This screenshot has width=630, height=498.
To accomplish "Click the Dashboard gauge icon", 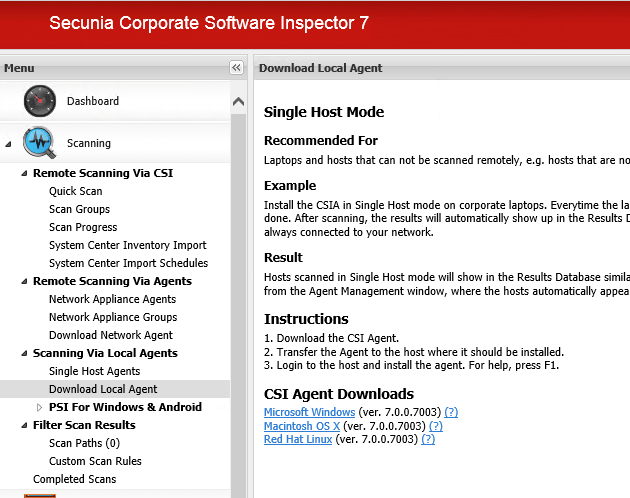I will tap(40, 101).
